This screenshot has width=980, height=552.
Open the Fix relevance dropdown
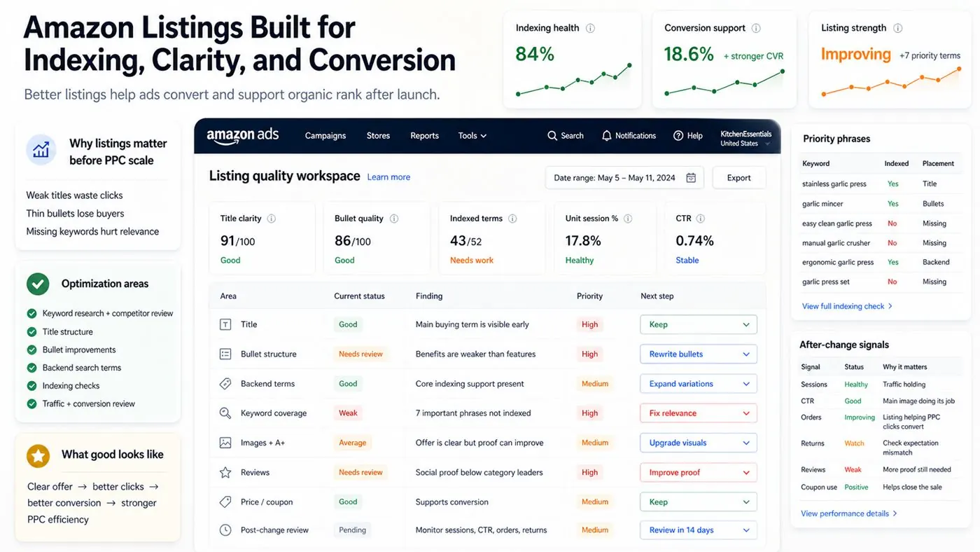[x=699, y=413]
